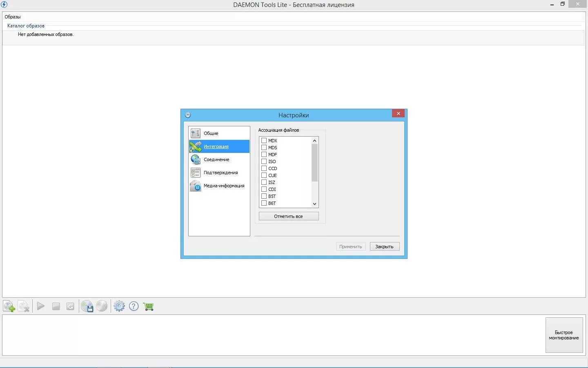The image size is (588, 368).
Task: Enable the ISO file association
Action: 264,161
